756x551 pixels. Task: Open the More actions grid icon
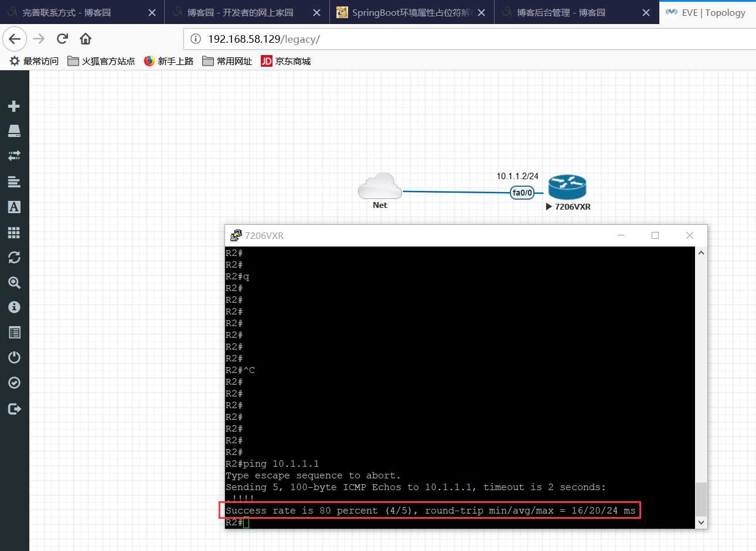point(14,232)
